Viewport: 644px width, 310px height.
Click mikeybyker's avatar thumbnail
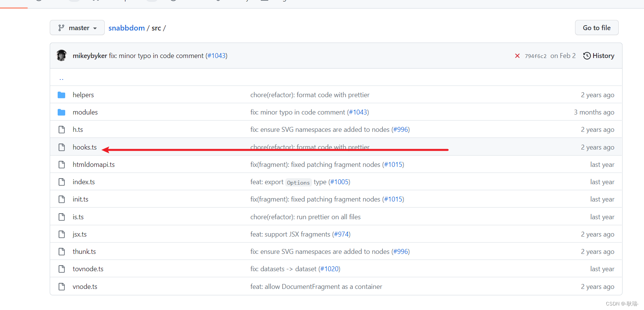point(62,55)
